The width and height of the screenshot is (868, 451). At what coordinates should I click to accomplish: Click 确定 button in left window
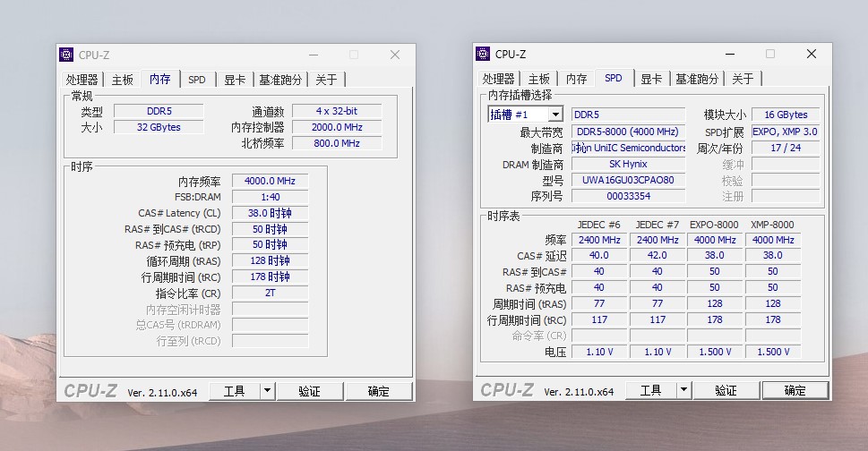[379, 391]
